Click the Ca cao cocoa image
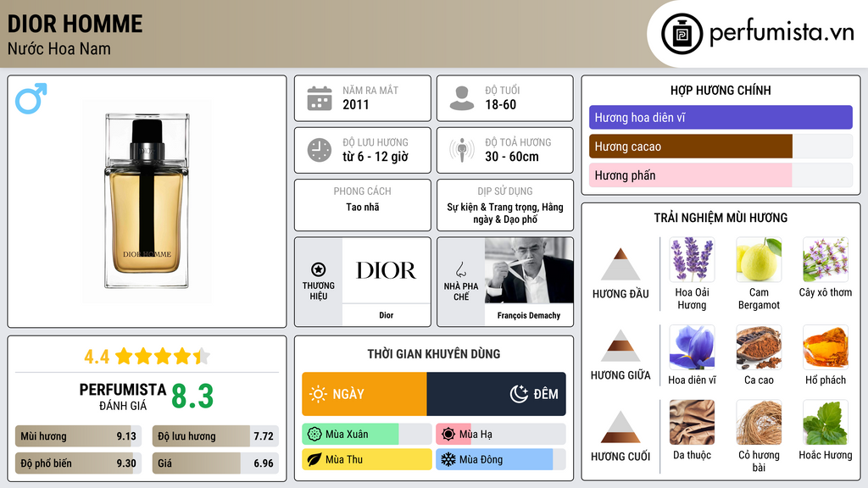The image size is (868, 488). coord(759,347)
